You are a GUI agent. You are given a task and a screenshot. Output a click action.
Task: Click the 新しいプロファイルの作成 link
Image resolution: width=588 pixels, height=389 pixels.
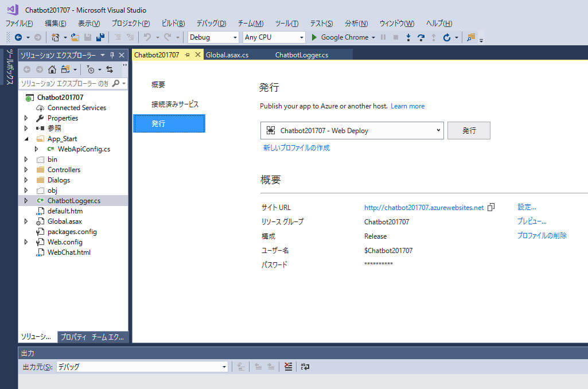click(297, 148)
